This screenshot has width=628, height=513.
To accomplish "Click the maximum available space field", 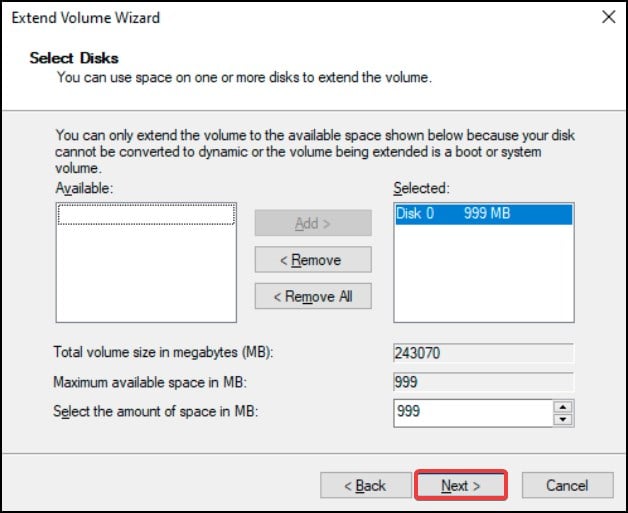I will (x=483, y=382).
